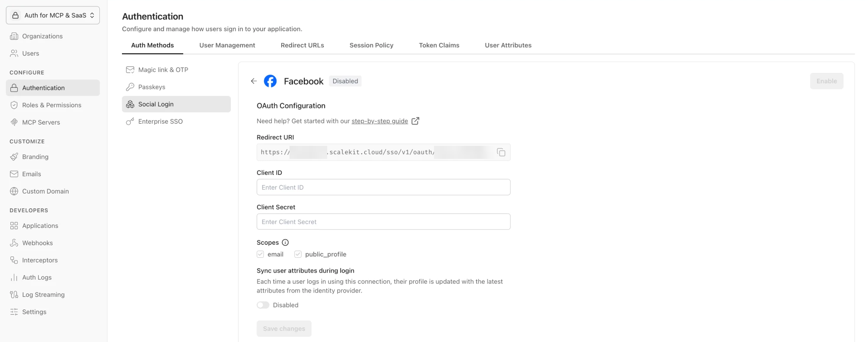This screenshot has width=868, height=342.
Task: Open the Session Policy tab
Action: click(x=372, y=45)
